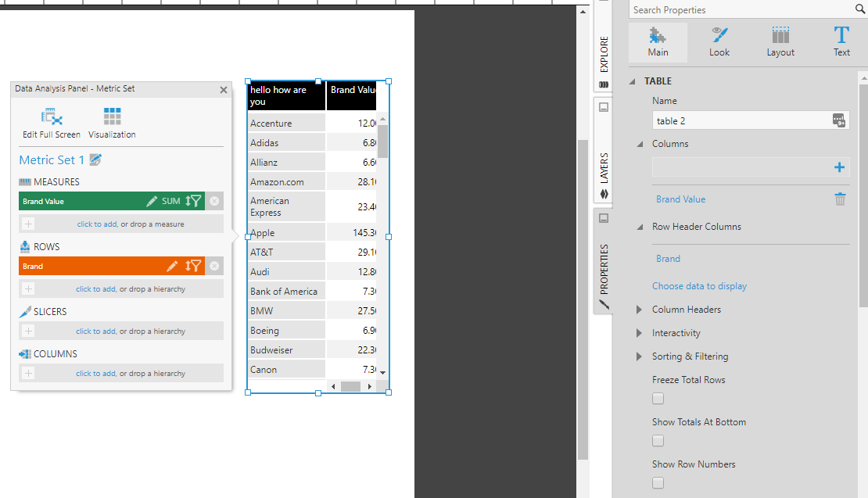The image size is (868, 498).
Task: Add a row hierarchy with the plus box
Action: pyautogui.click(x=28, y=288)
